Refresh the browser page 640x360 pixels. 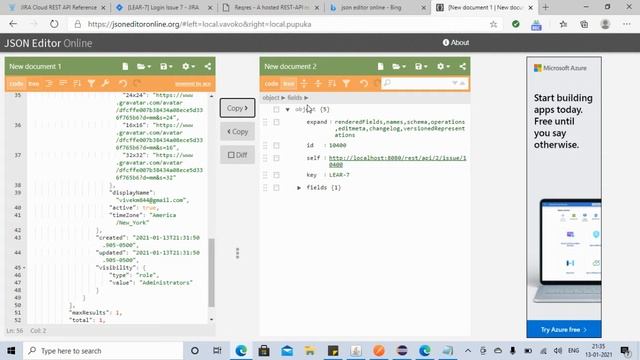[x=54, y=24]
